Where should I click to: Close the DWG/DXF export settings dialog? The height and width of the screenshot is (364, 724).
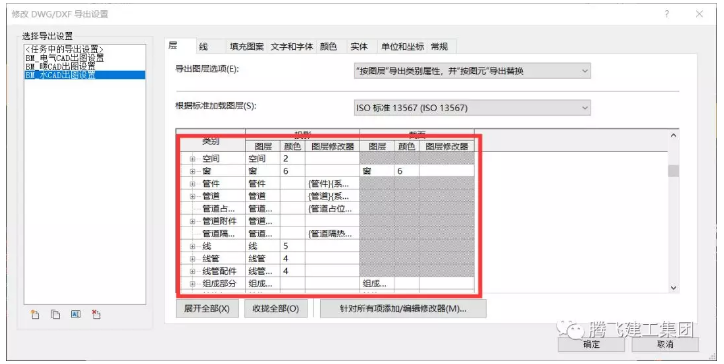click(700, 14)
